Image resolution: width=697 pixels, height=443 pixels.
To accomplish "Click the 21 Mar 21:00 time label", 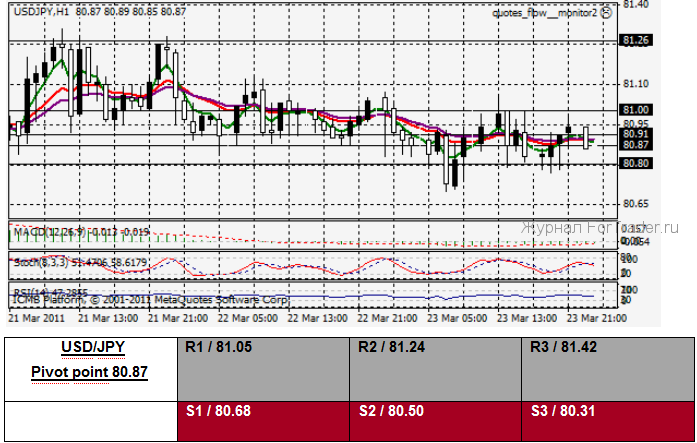I will pyautogui.click(x=178, y=318).
